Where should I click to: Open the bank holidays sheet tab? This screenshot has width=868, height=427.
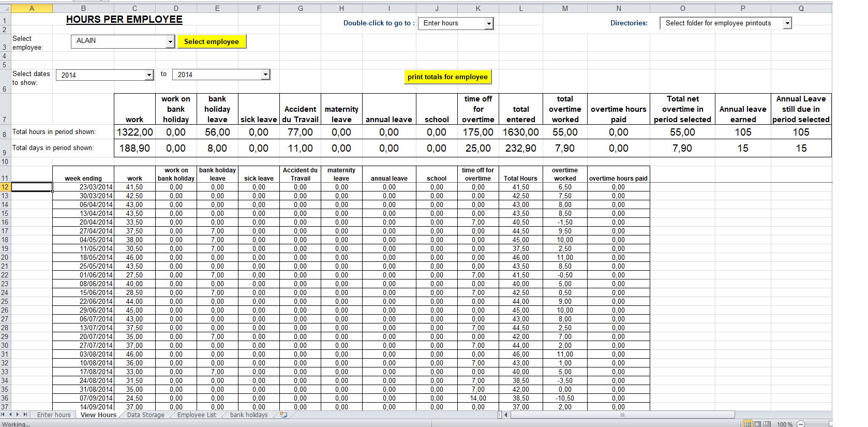[x=249, y=415]
